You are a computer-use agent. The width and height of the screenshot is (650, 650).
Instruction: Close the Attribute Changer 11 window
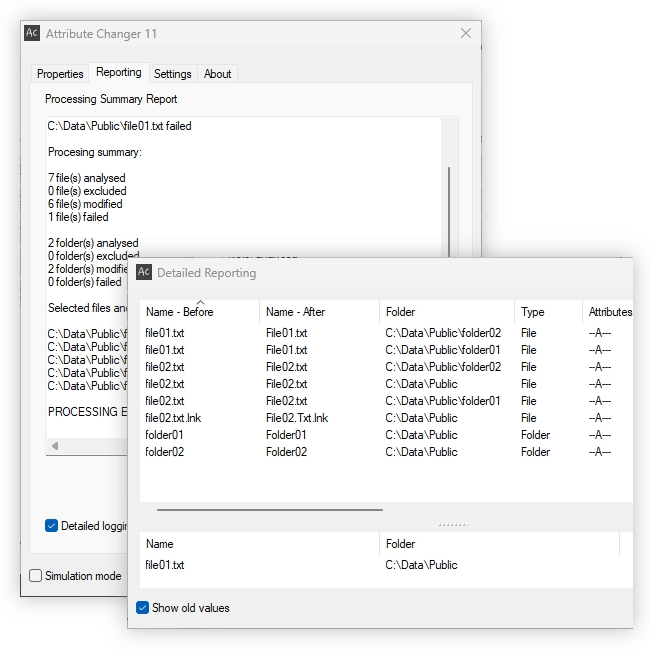click(466, 33)
